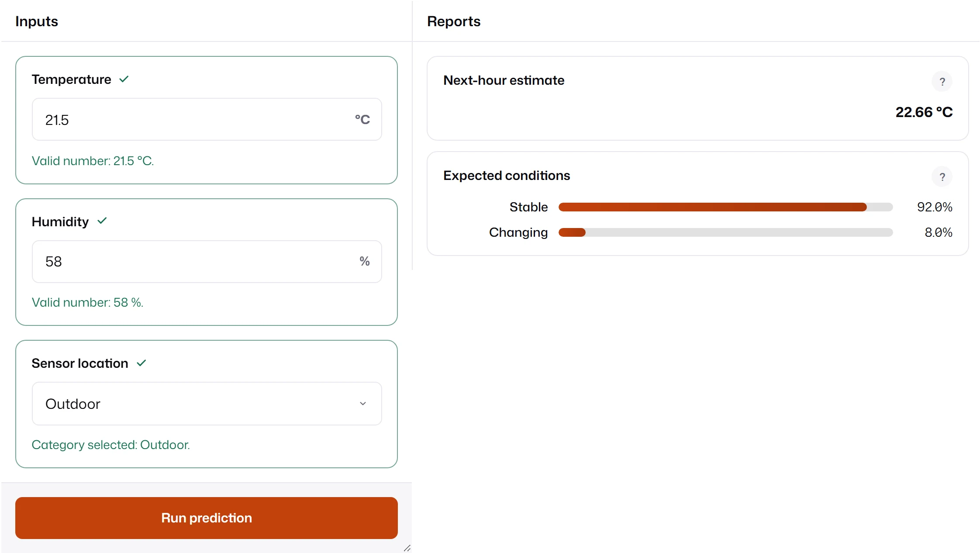
Task: Click the Next-hour estimate title
Action: tap(504, 80)
